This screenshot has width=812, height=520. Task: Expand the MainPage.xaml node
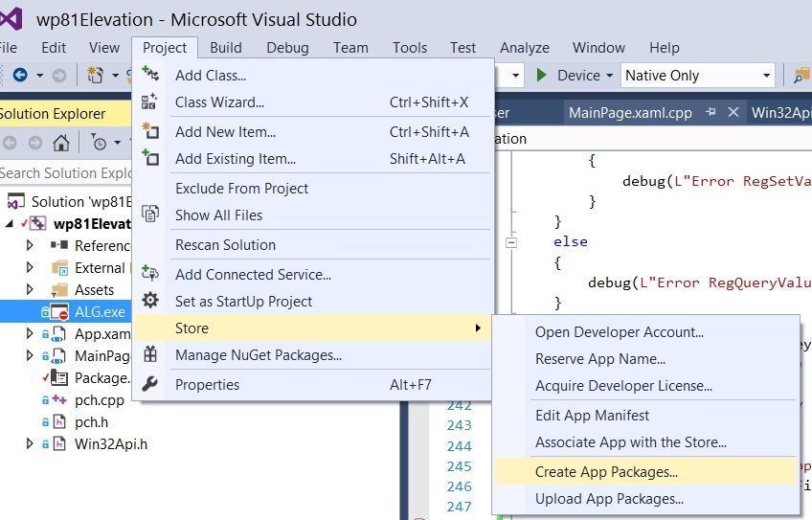coord(30,356)
